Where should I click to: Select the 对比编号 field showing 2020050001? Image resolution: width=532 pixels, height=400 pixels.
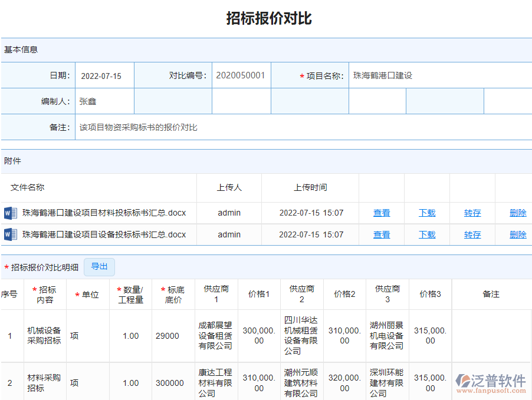(241, 75)
